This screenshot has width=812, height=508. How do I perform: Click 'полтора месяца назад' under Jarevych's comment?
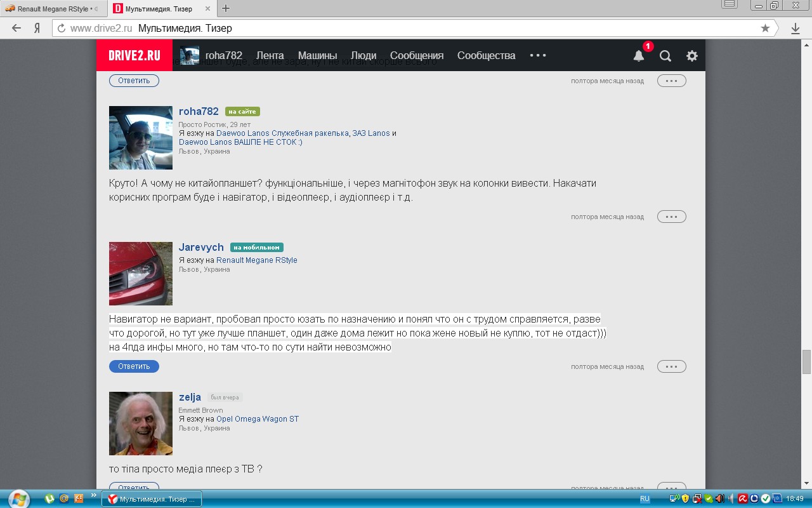coord(607,366)
